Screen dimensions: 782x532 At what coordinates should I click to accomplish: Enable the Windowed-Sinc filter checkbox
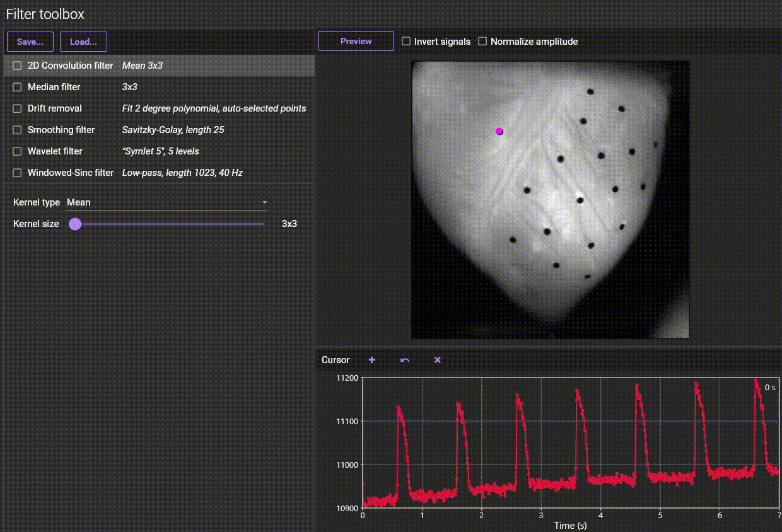[18, 173]
